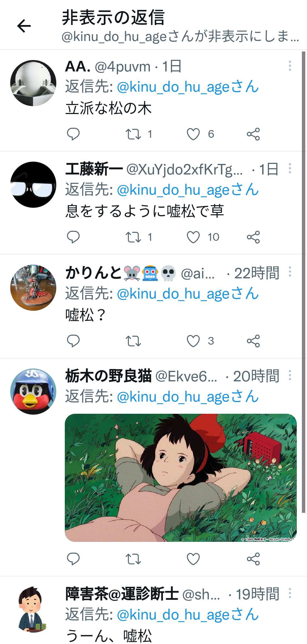Screen dimensions: 307x644
Task: Share the 嘘松？ tweet by かりんと
Action: pos(253,341)
